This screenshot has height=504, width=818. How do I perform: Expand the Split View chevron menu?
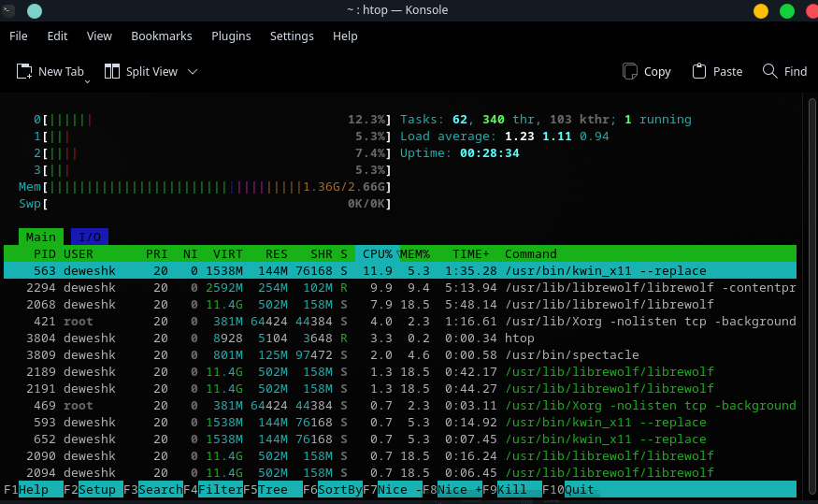[x=193, y=71]
